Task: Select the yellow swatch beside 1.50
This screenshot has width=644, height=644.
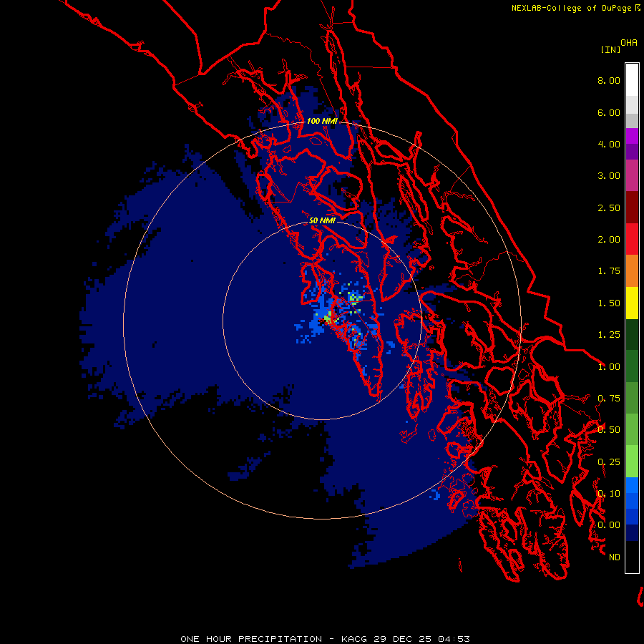Action: pyautogui.click(x=632, y=303)
